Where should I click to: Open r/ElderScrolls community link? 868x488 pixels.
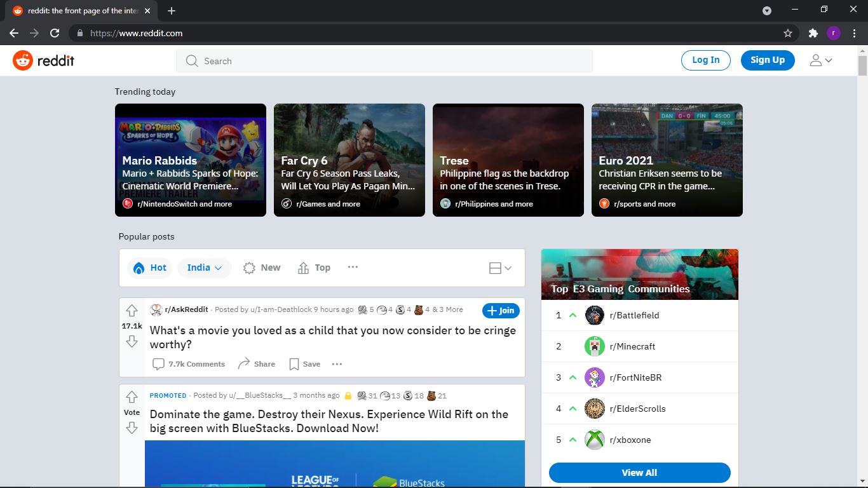(637, 409)
